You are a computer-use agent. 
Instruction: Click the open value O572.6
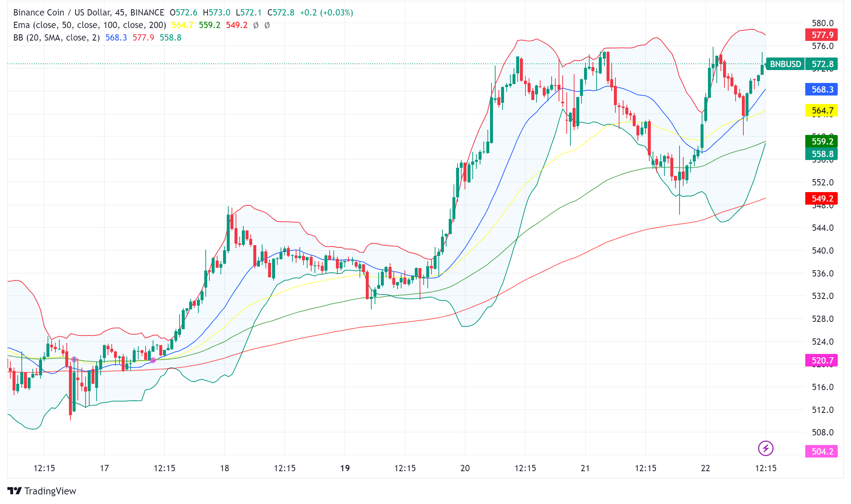183,13
